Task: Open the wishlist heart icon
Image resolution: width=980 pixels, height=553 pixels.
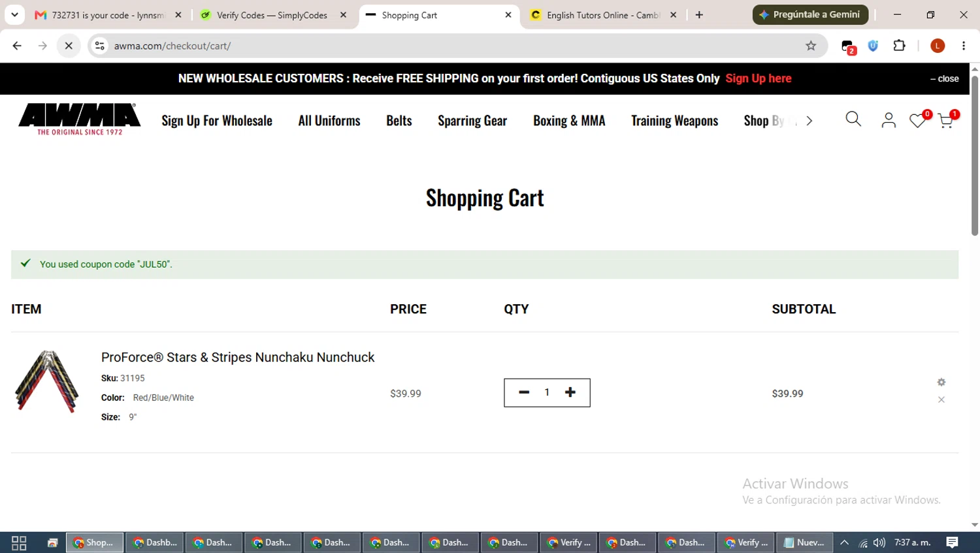Action: pos(919,119)
